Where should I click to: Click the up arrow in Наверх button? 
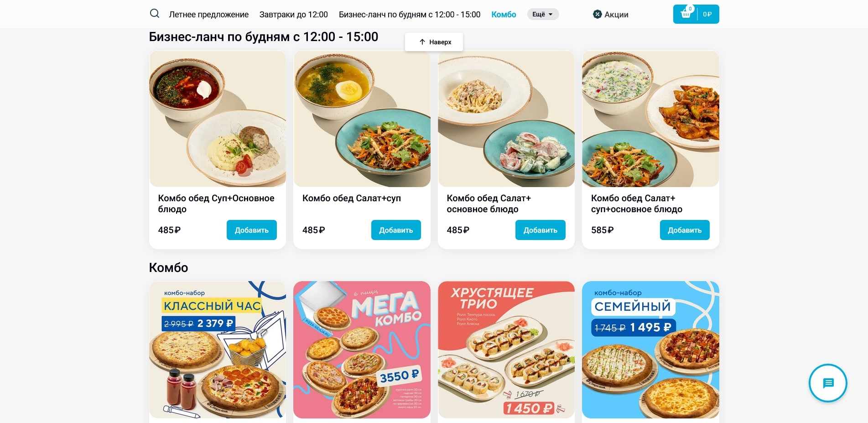[x=422, y=42]
